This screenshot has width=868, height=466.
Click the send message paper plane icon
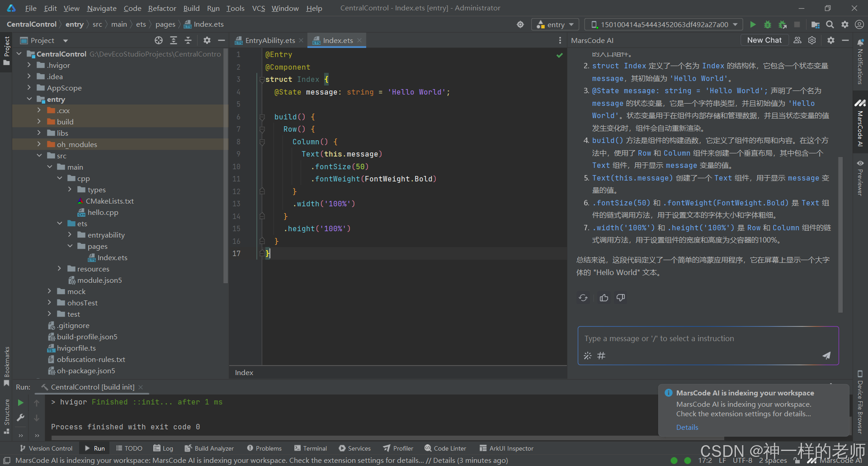tap(826, 356)
